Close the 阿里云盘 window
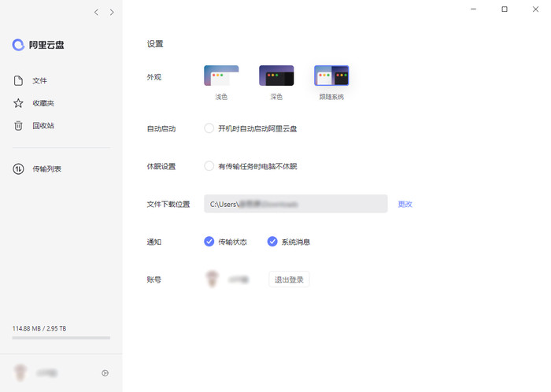551x392 pixels. 535,9
